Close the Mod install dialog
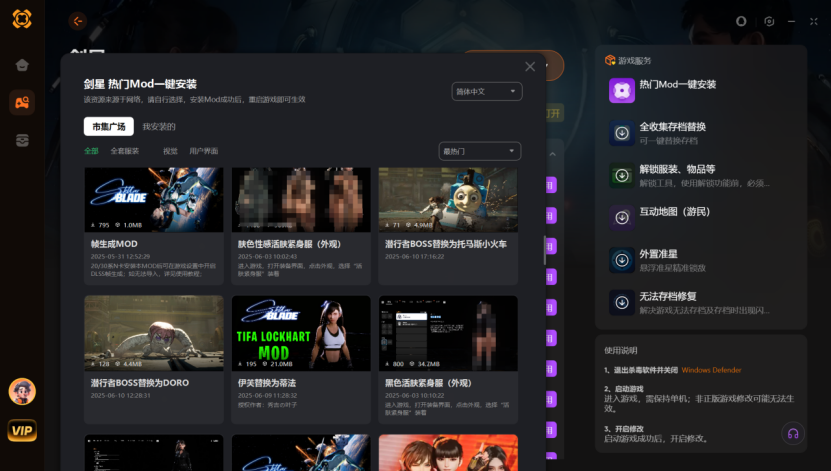 pyautogui.click(x=530, y=67)
